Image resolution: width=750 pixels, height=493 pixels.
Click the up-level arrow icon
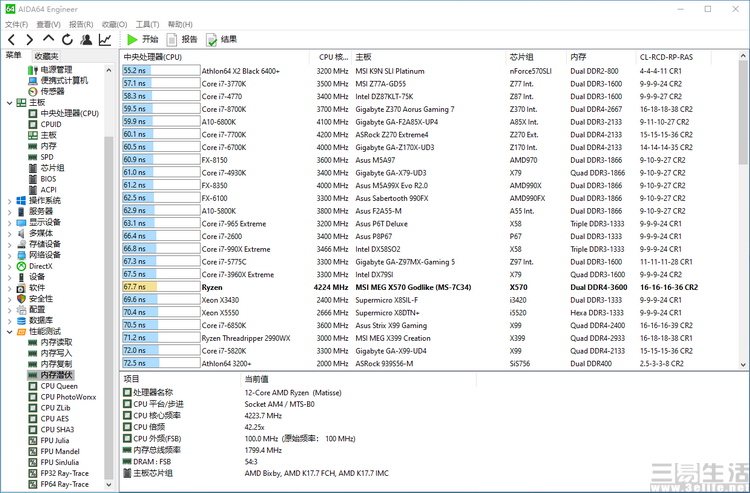(x=48, y=39)
